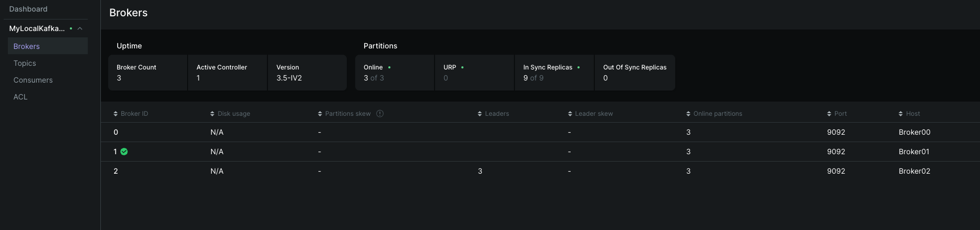The image size is (980, 230).
Task: Click the Broker ID sort arrows icon
Action: [116, 114]
